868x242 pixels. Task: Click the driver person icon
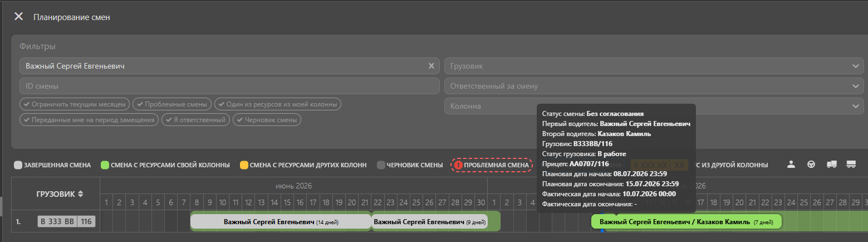pyautogui.click(x=791, y=164)
